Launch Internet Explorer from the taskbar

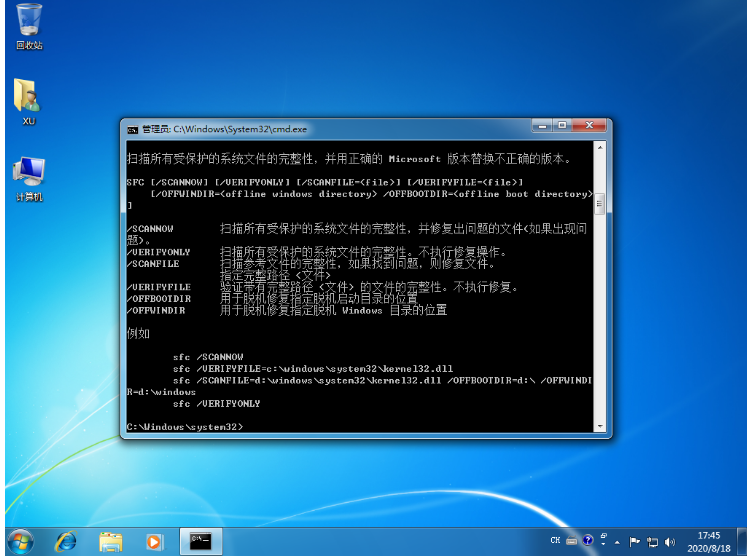66,541
